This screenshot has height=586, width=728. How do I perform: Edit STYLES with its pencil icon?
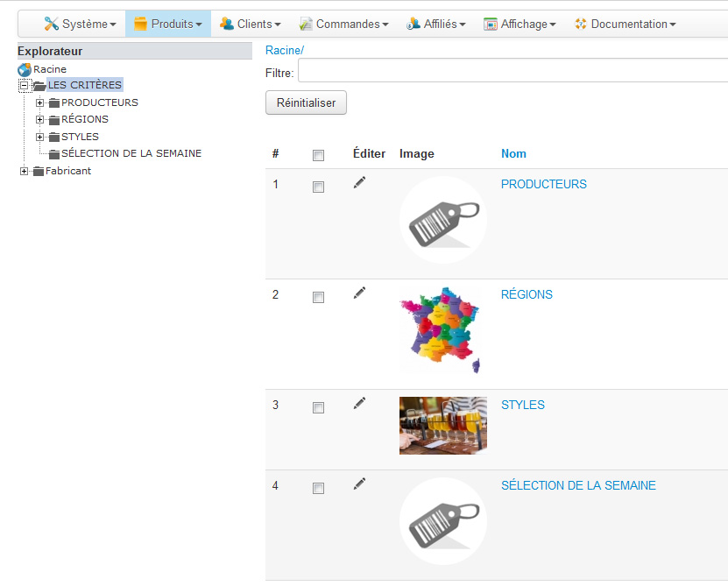(359, 403)
